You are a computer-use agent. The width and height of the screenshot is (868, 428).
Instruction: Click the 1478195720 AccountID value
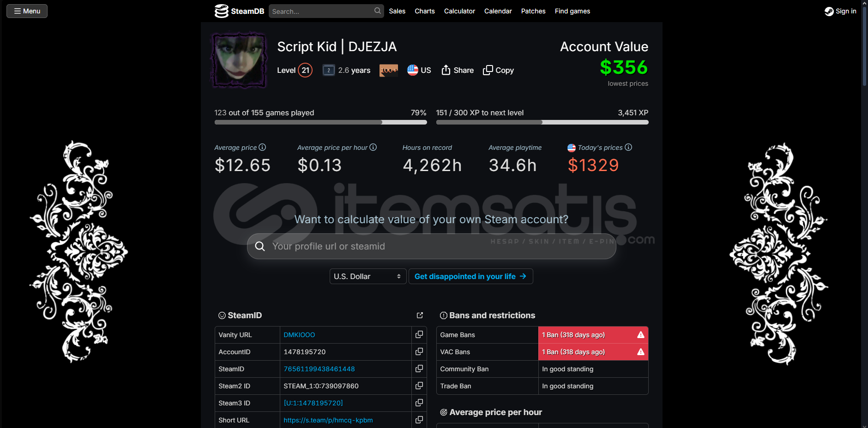click(305, 352)
